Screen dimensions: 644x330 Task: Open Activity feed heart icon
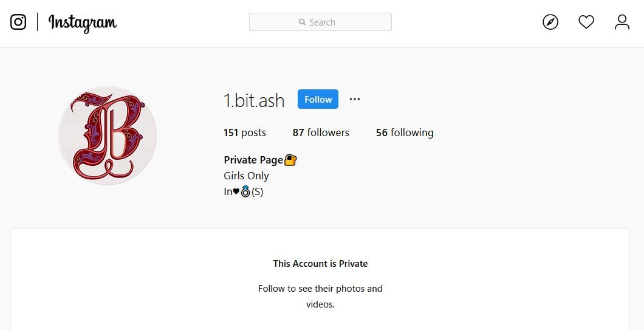586,22
